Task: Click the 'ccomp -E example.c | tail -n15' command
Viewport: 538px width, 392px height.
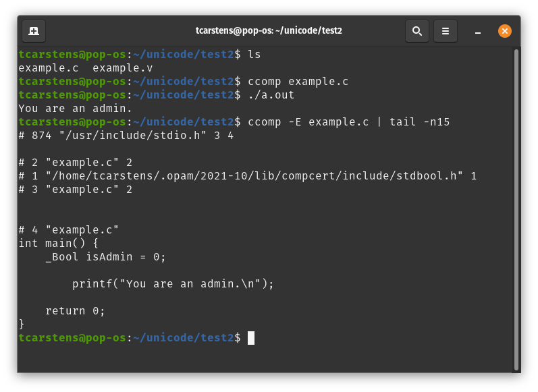Action: (348, 122)
